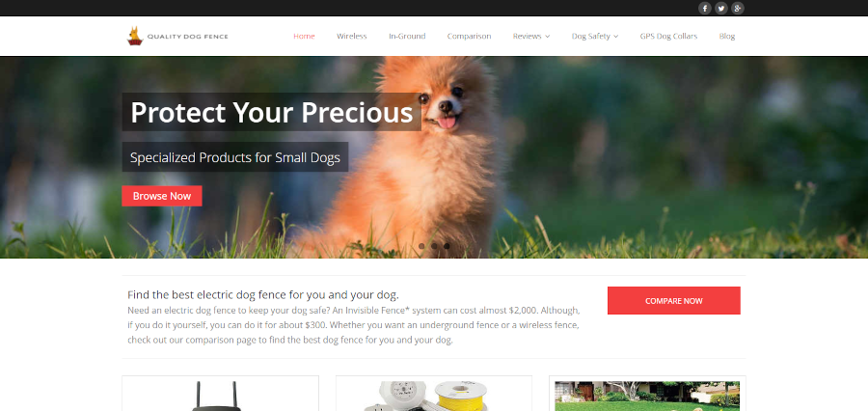
Task: Select the third slider dot indicator
Action: point(447,246)
